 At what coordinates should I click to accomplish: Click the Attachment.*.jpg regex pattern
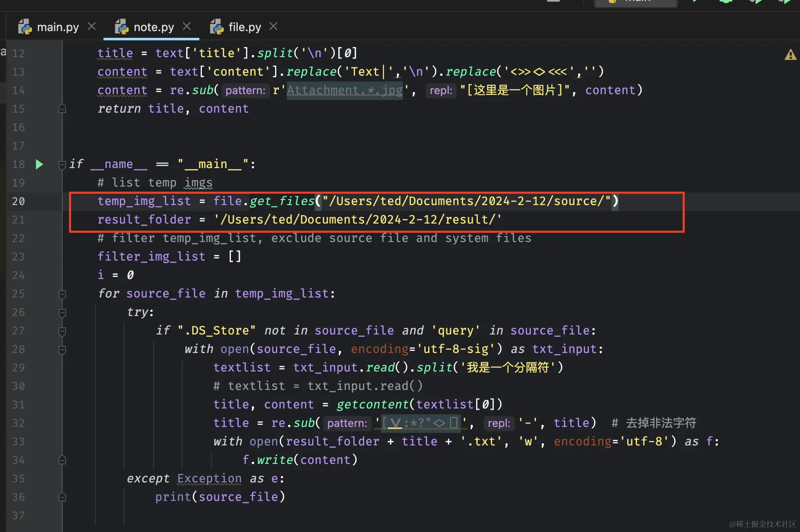click(344, 90)
